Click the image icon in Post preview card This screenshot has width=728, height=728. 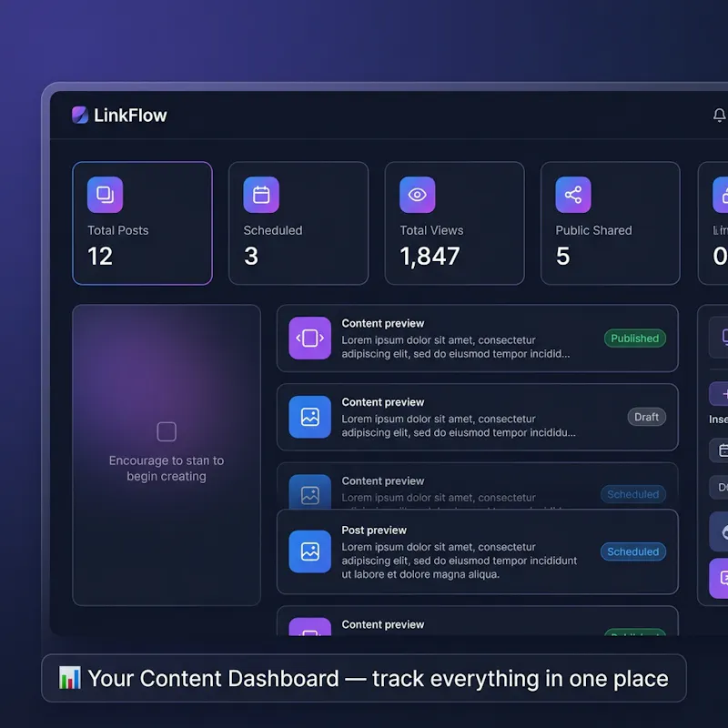tap(309, 551)
